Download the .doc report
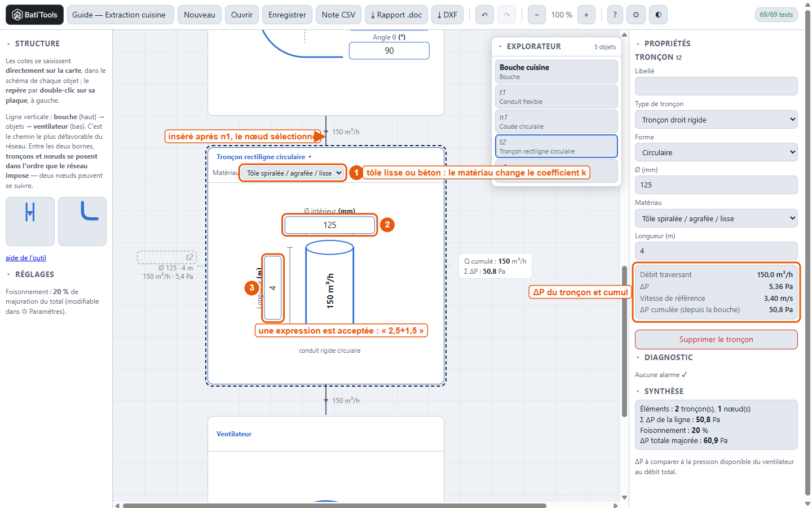Screen dimensions: 812x508 point(396,15)
